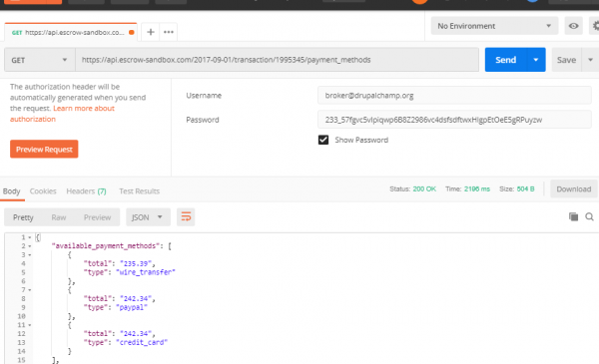Toggle line wrap icon in response viewer
Viewport: 599px width, 364px height.
[x=186, y=217]
